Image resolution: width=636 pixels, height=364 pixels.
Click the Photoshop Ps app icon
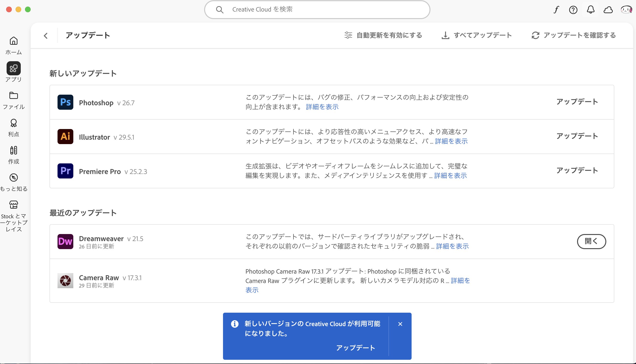[x=65, y=102]
